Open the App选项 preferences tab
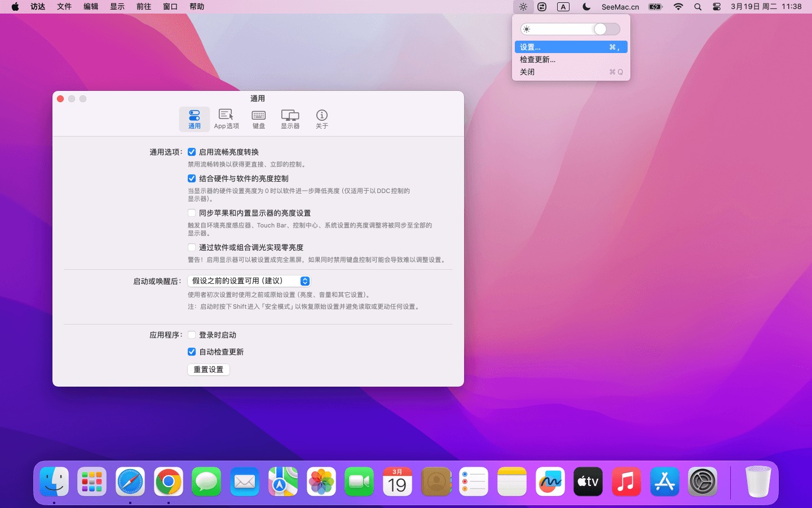 (x=226, y=119)
